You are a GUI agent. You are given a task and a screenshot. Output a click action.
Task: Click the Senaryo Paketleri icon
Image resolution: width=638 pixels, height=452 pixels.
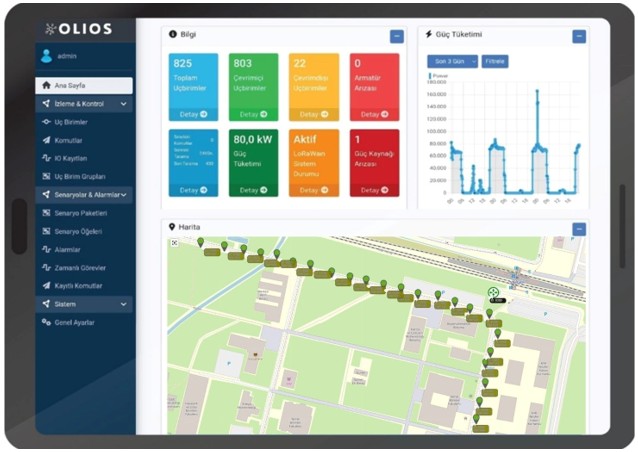click(46, 213)
